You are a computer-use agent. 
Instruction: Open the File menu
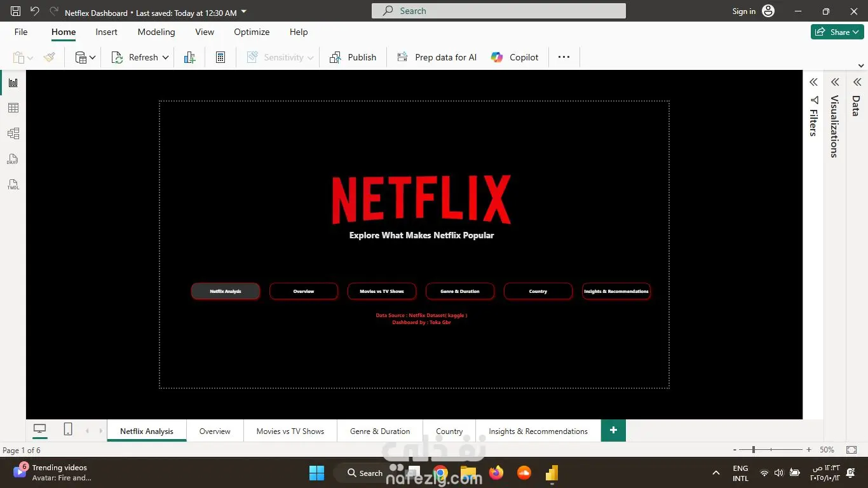21,32
